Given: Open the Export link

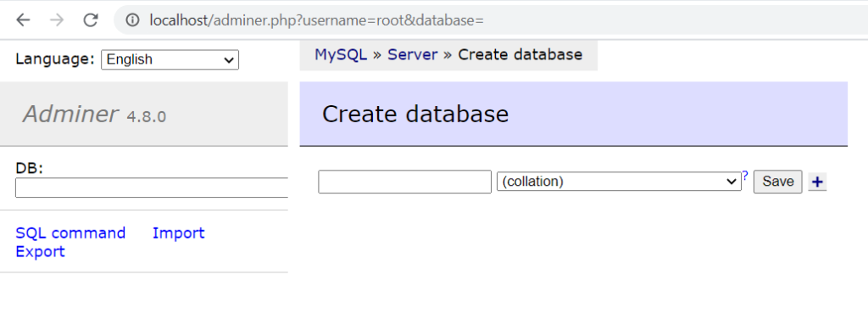Looking at the screenshot, I should [x=40, y=252].
